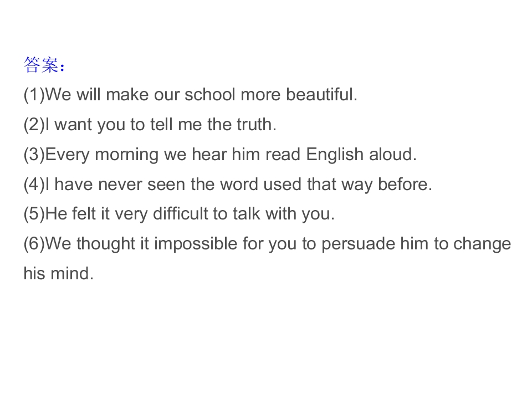The image size is (532, 399).
Task: Click the word "change" ending sentence six's first line
Action: coord(482,244)
